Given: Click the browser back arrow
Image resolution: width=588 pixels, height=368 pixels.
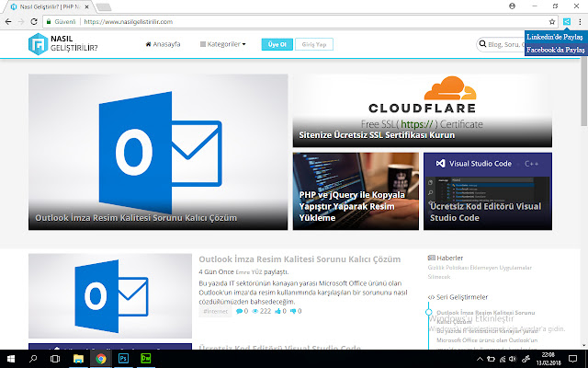Looking at the screenshot, I should click(x=8, y=21).
